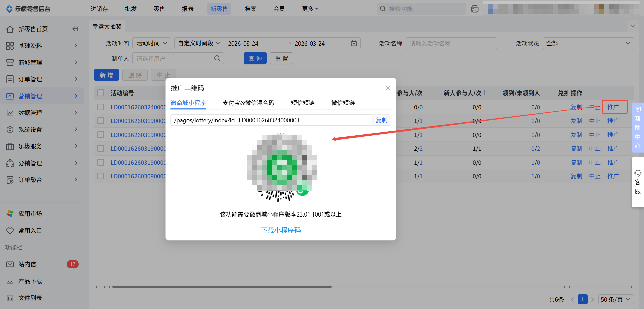Expand the 订单聚合 sidebar chevron
Screen dimensions: 644x309
pyautogui.click(x=76, y=180)
